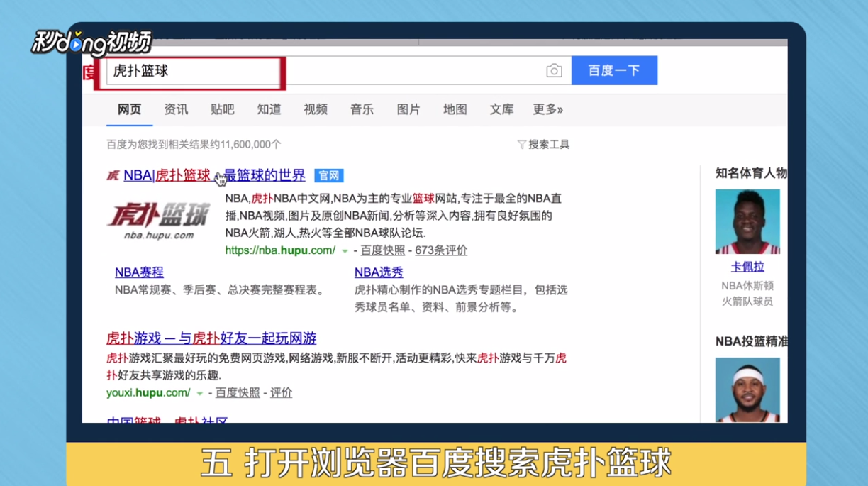The image size is (868, 486).
Task: Open the NBA赛程 sublink
Action: [x=139, y=272]
